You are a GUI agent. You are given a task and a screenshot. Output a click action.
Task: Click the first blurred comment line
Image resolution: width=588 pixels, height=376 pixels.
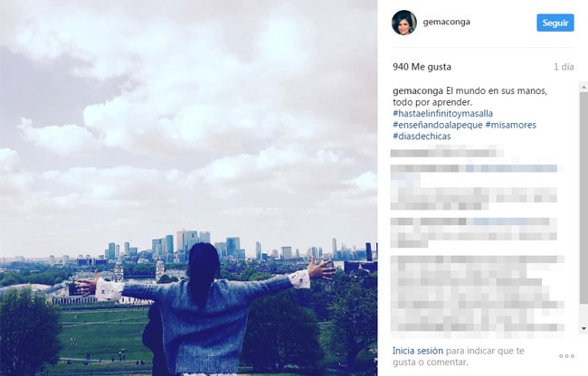point(446,153)
